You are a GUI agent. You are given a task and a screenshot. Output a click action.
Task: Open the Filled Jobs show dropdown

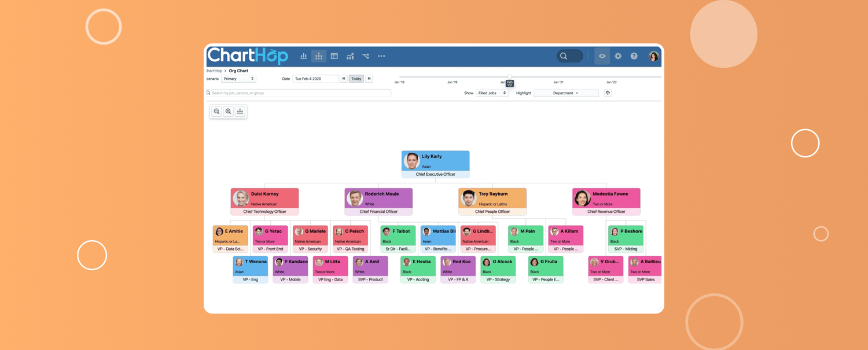(492, 93)
